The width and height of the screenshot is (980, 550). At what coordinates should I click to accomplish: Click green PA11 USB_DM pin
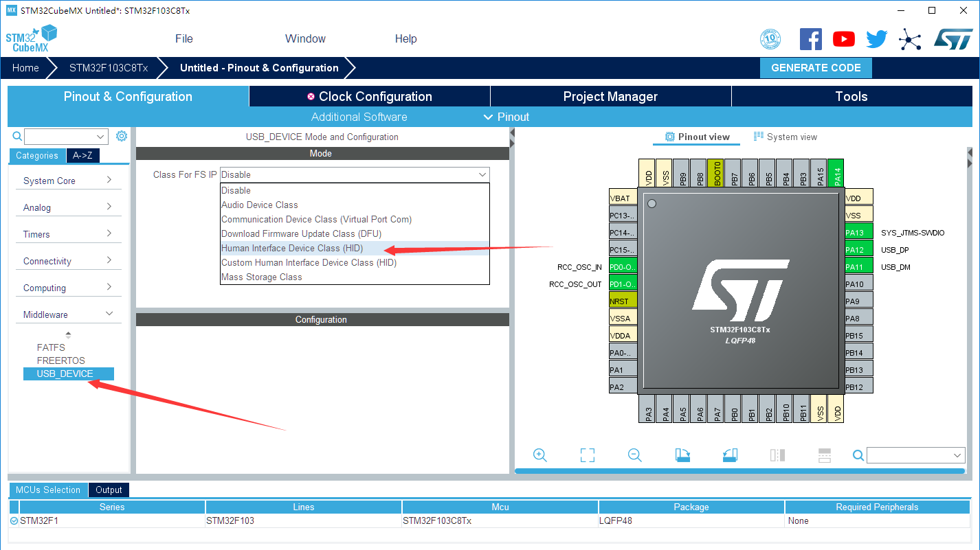(x=859, y=267)
